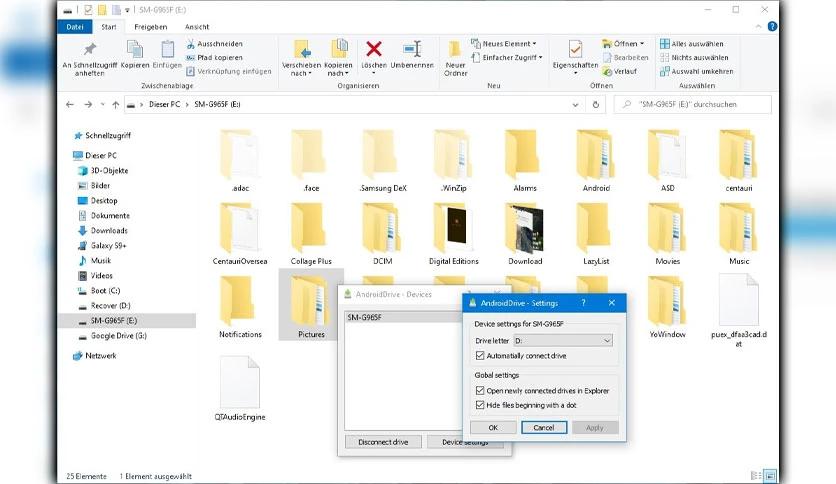The image size is (836, 484).
Task: Switch to large icons view in status bar
Action: [x=769, y=475]
